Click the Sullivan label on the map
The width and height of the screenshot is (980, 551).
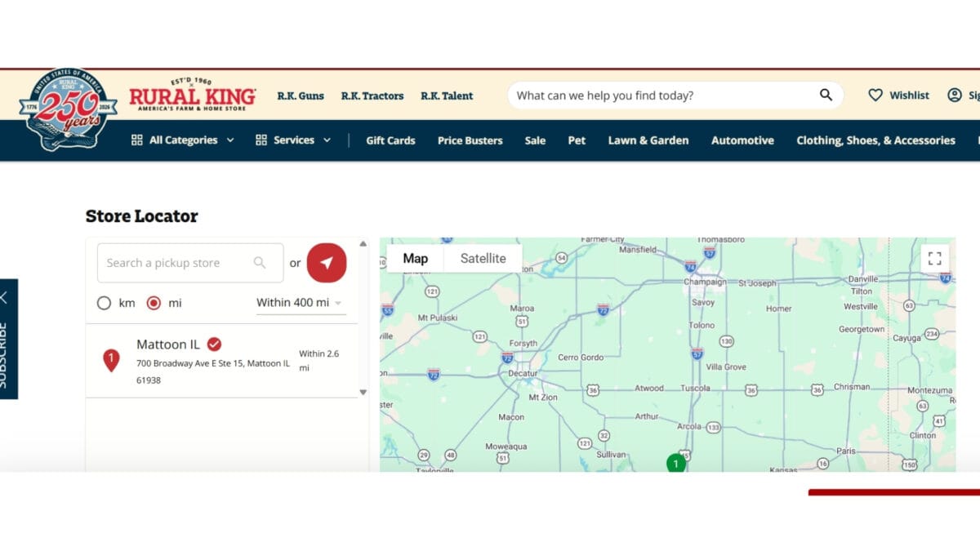click(x=611, y=455)
